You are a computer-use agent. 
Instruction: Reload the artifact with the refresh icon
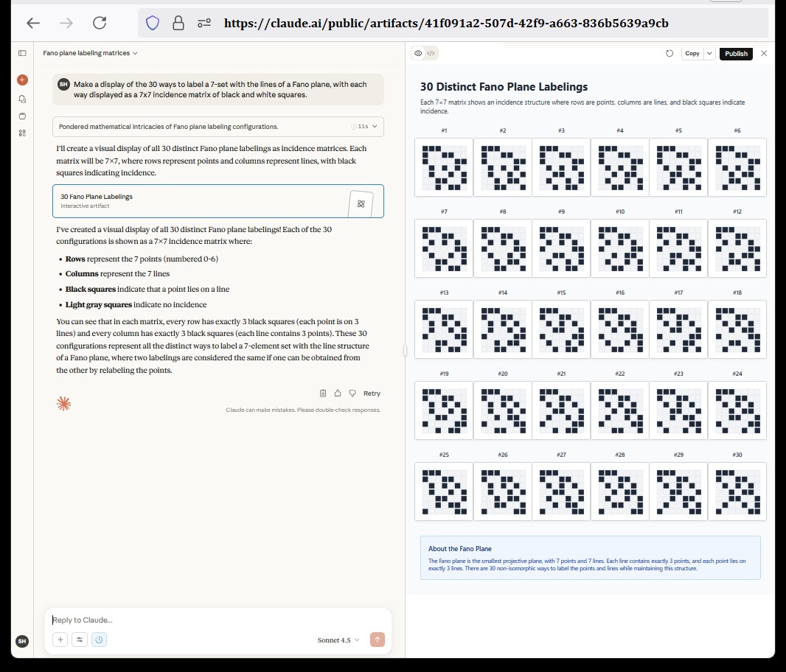coord(669,53)
